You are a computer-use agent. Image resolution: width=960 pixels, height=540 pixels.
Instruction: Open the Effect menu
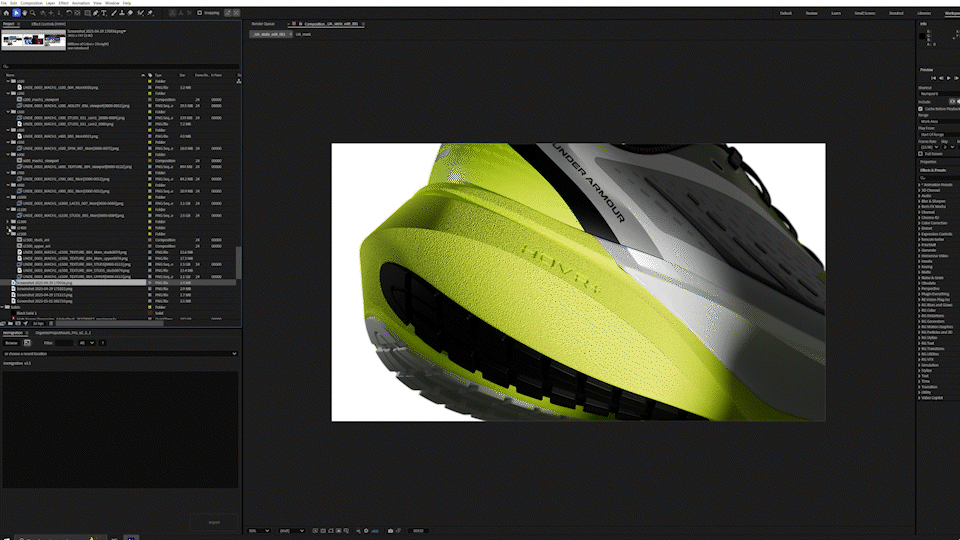pyautogui.click(x=63, y=3)
